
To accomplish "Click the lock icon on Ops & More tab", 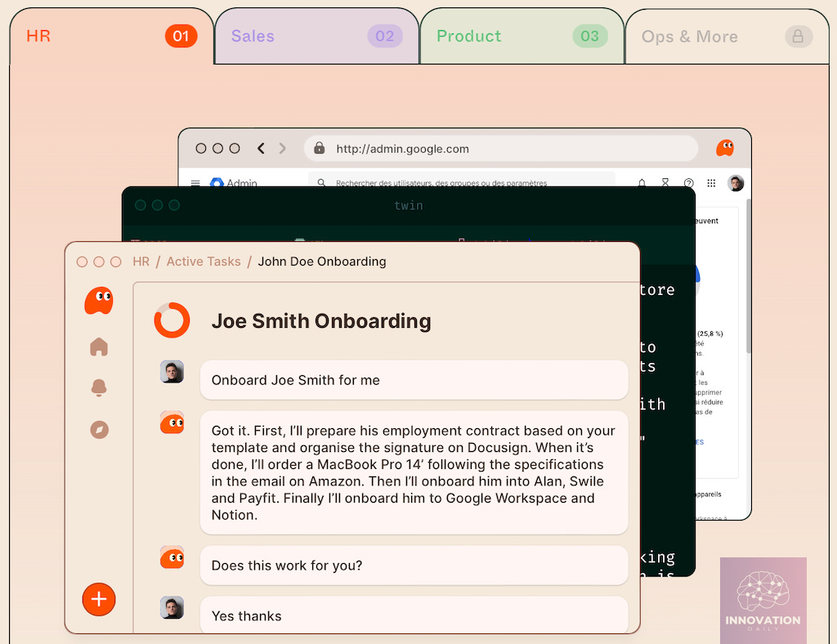I will (x=798, y=36).
